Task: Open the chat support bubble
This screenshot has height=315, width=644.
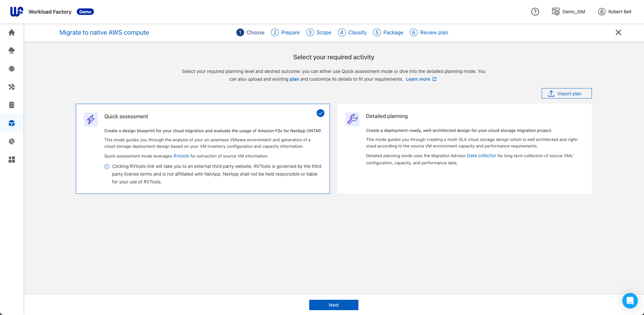Action: pyautogui.click(x=630, y=301)
